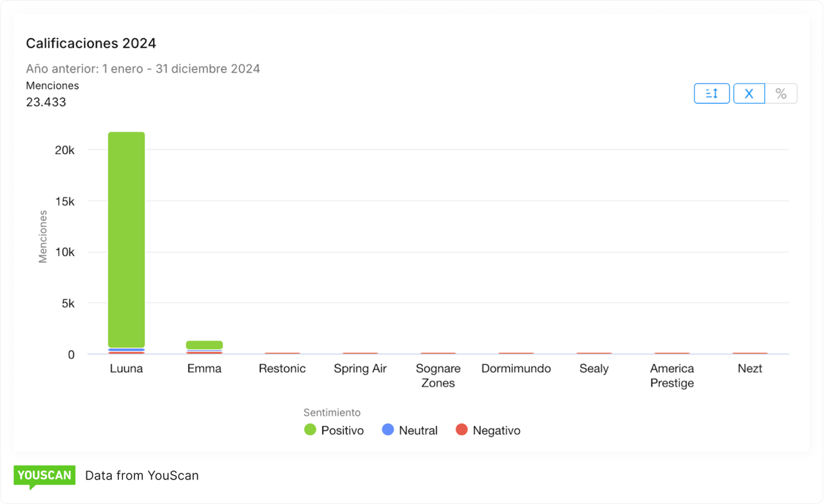Toggle the Negativo series label in legend
The width and height of the screenshot is (824, 504).
click(x=496, y=431)
